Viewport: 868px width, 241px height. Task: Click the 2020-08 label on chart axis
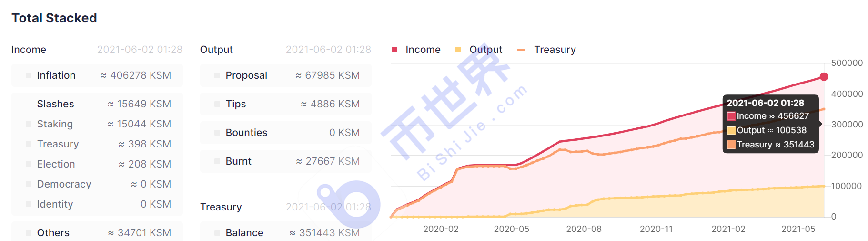(584, 229)
